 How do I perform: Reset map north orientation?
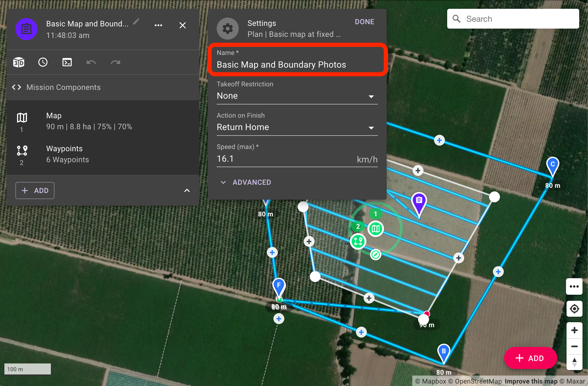point(574,362)
